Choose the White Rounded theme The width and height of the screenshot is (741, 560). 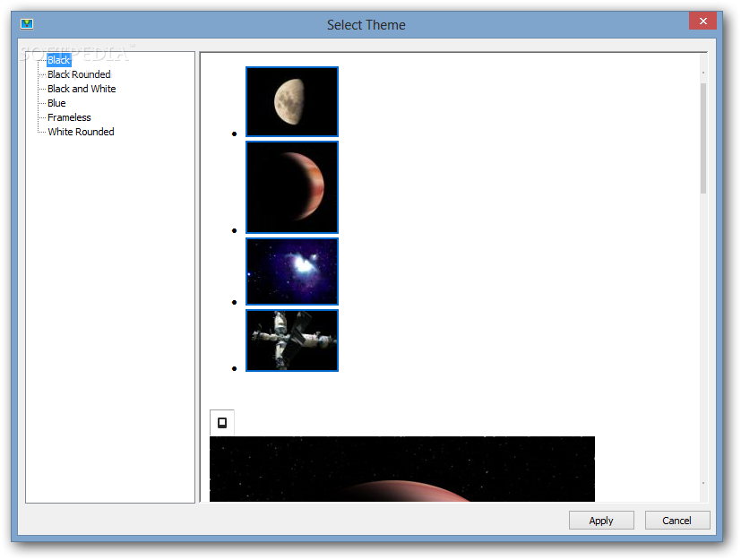[x=81, y=132]
